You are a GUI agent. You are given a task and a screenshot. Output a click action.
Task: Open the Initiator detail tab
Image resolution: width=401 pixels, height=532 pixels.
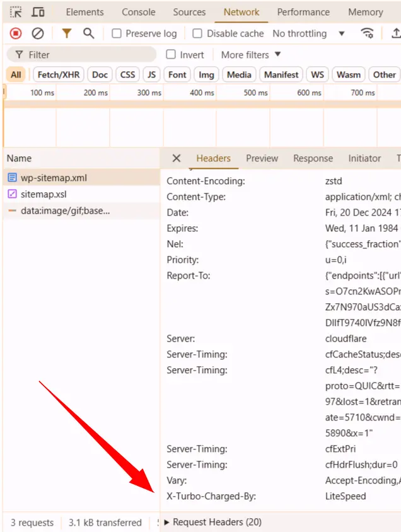point(364,158)
